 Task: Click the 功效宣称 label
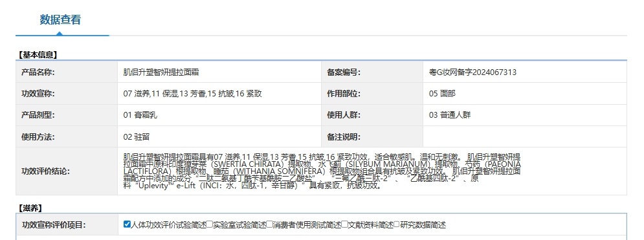[38, 94]
